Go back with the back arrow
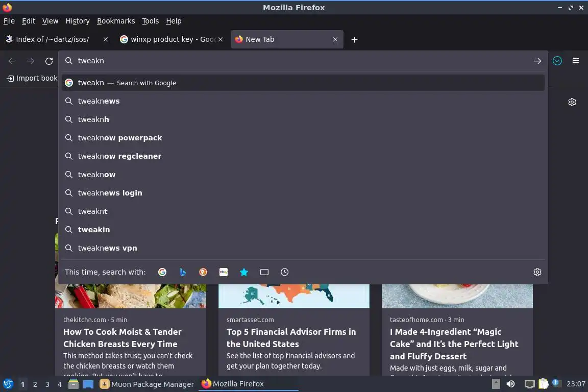Image resolution: width=588 pixels, height=392 pixels. pyautogui.click(x=12, y=61)
